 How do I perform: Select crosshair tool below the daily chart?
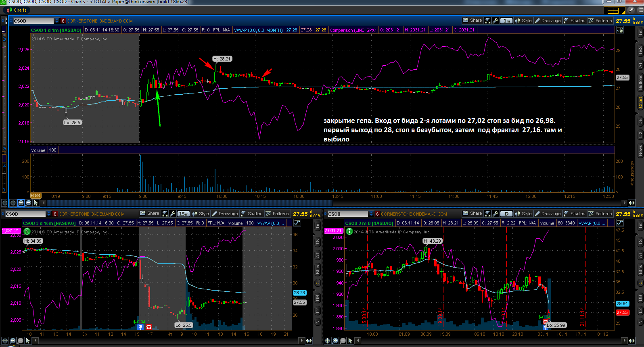(x=328, y=341)
